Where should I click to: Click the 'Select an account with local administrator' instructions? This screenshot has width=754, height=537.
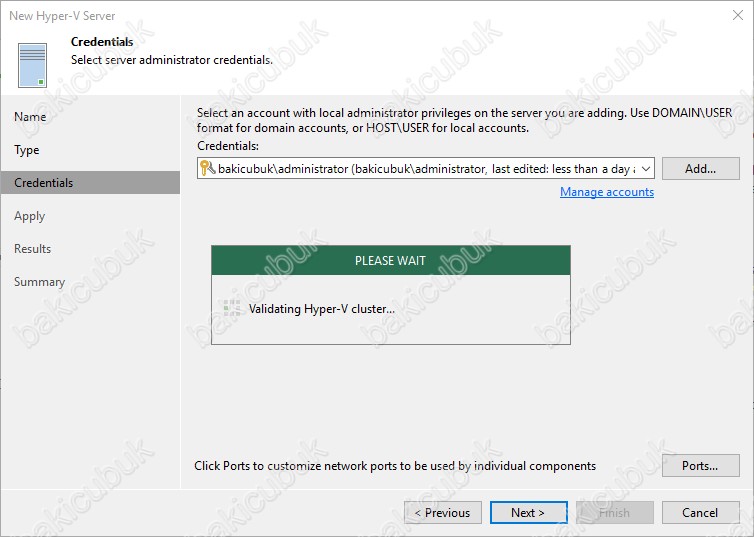click(x=465, y=120)
